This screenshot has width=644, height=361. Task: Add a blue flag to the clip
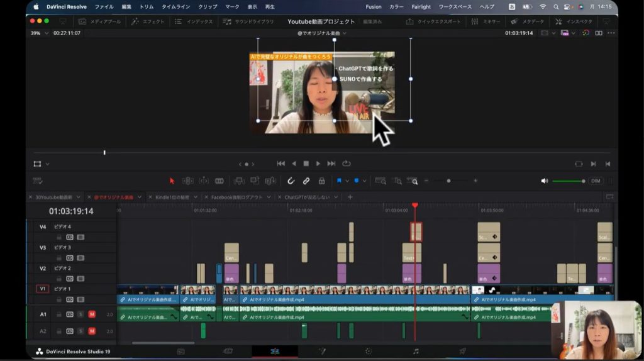tap(339, 181)
